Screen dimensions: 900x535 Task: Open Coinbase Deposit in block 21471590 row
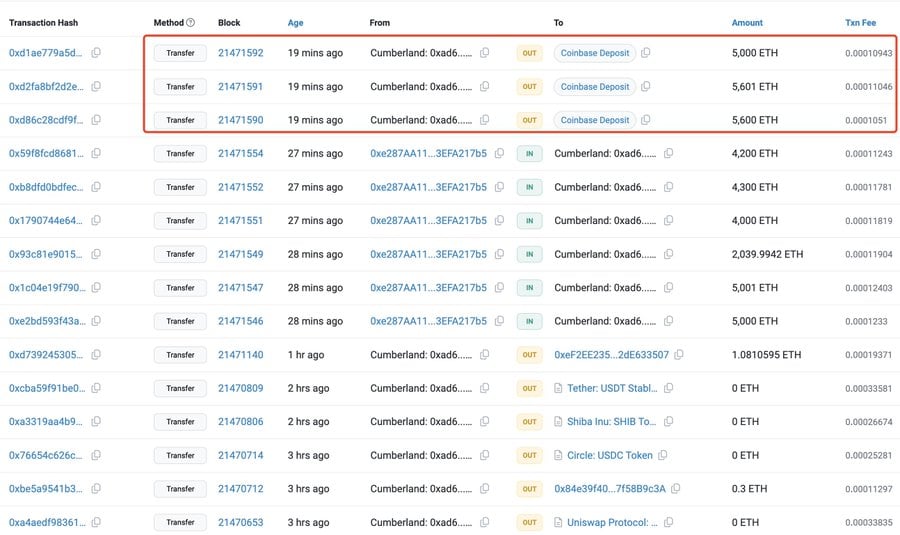595,120
